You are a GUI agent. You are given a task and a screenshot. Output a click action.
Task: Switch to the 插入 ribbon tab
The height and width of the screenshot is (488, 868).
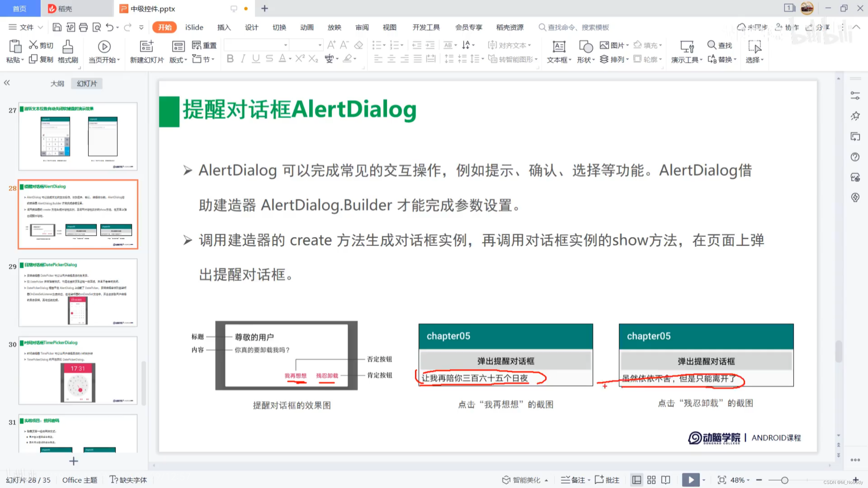click(x=224, y=27)
